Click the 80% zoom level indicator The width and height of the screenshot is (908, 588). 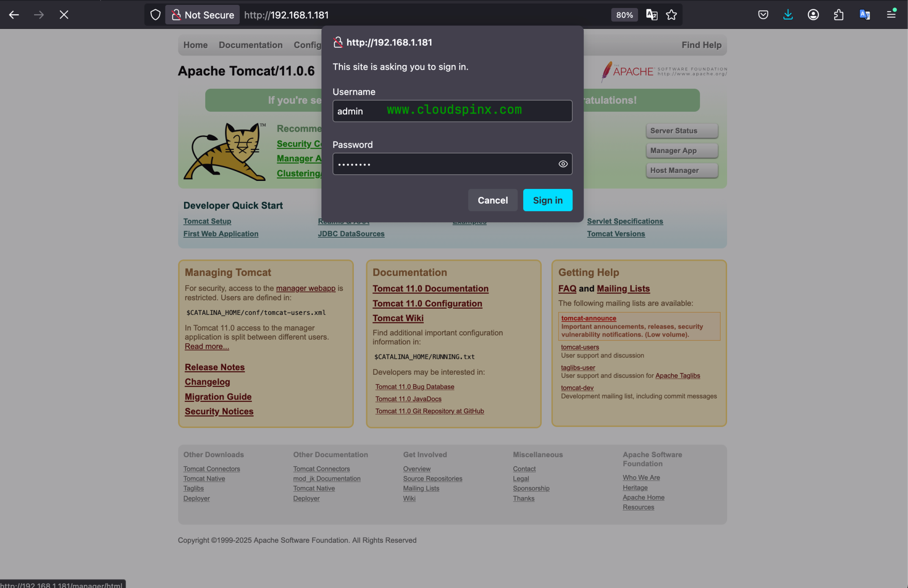click(x=624, y=15)
